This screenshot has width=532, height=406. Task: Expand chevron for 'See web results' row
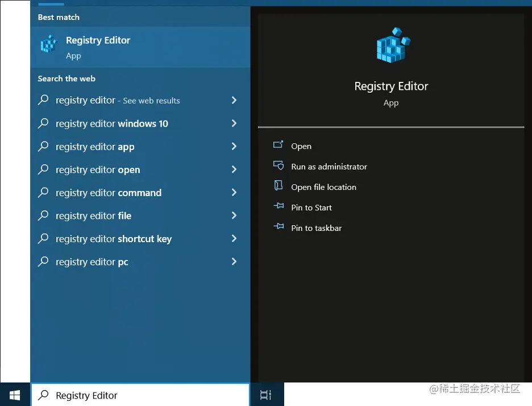tap(234, 100)
